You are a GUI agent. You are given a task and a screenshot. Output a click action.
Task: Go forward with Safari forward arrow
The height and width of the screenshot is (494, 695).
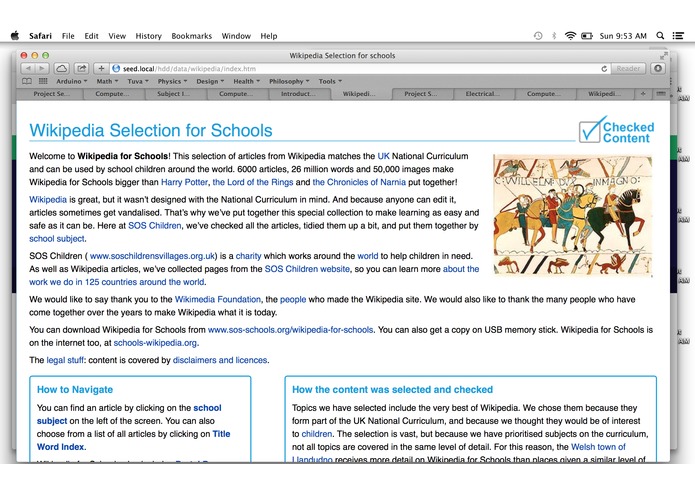click(x=42, y=69)
